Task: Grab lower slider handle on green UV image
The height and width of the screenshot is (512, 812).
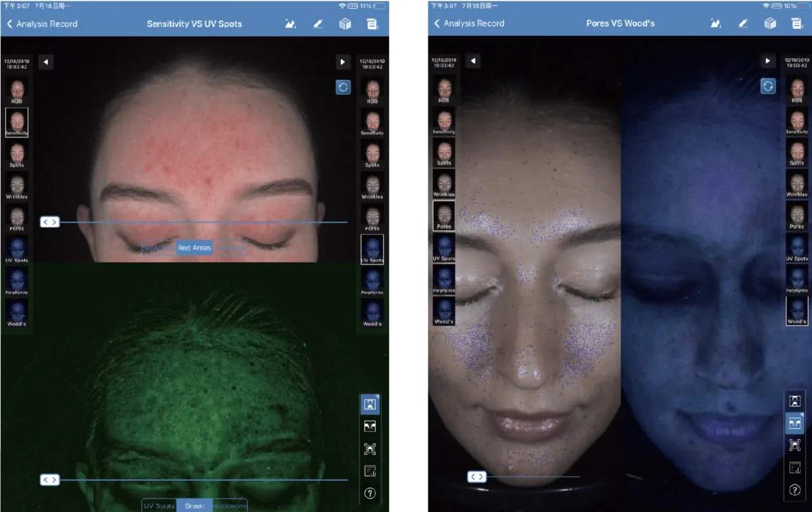Action: pyautogui.click(x=49, y=480)
